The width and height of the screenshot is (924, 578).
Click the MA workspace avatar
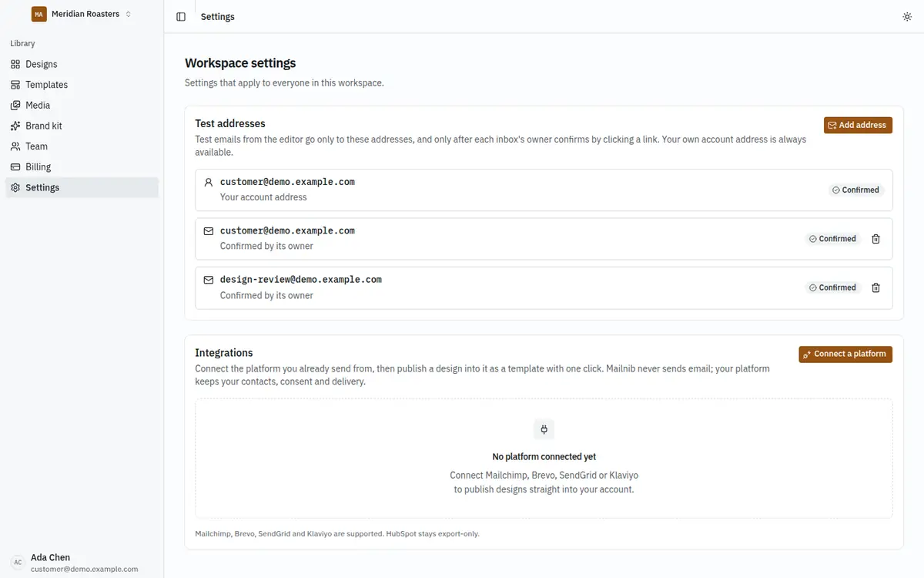pyautogui.click(x=38, y=14)
